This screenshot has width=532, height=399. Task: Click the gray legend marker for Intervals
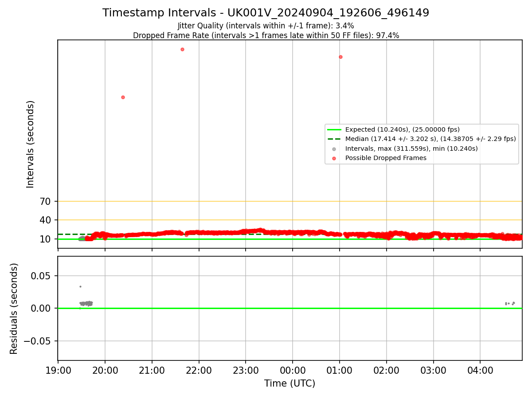[x=334, y=149]
